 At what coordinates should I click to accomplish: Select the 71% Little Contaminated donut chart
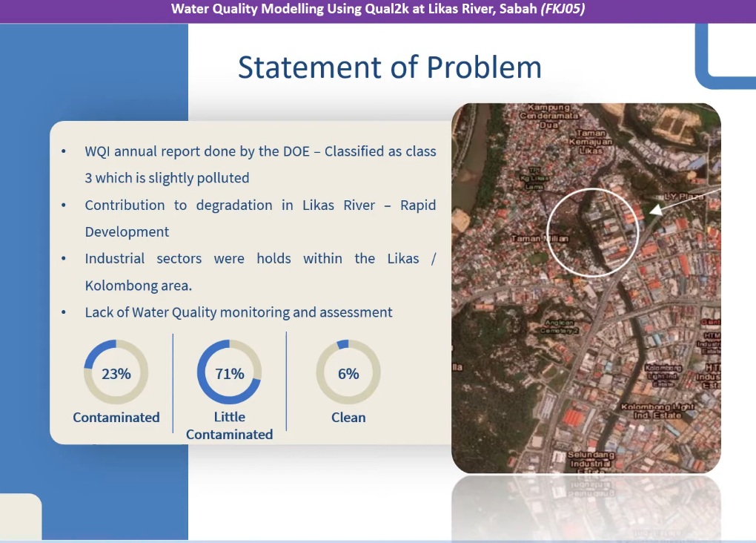(229, 373)
